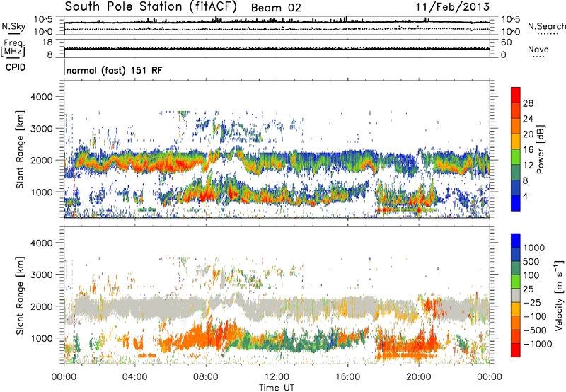Click the 16:00 time tick label
Screen dimensions: 566x392
coord(347,377)
